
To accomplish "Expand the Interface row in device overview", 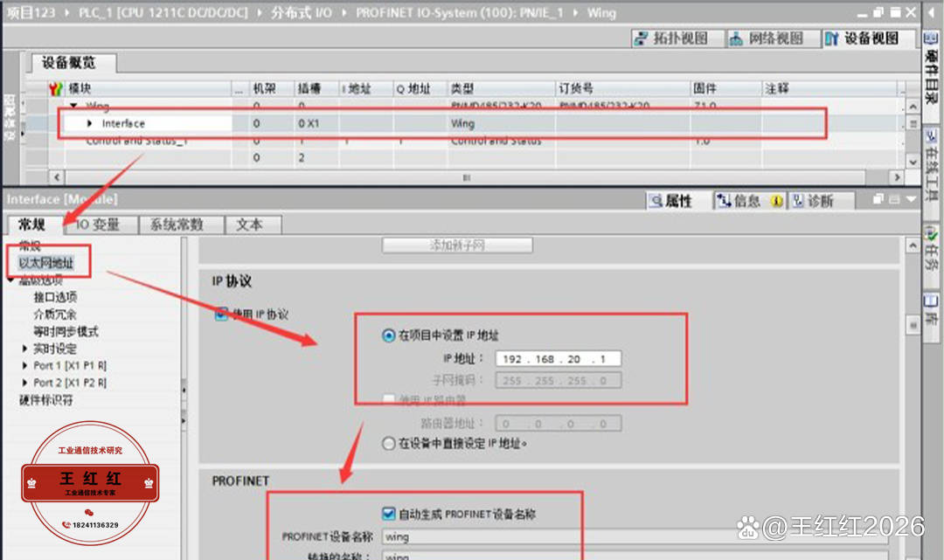I will (90, 123).
